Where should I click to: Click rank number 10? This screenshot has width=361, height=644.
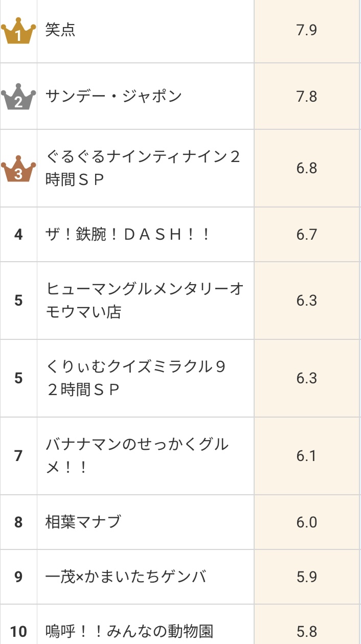click(x=18, y=631)
